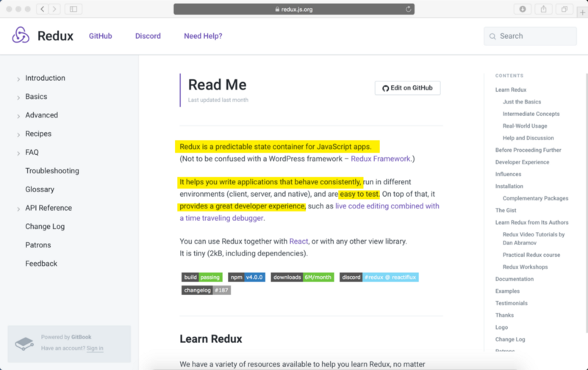Open the GitHub link in the header
Image resolution: width=588 pixels, height=370 pixels.
[x=100, y=36]
